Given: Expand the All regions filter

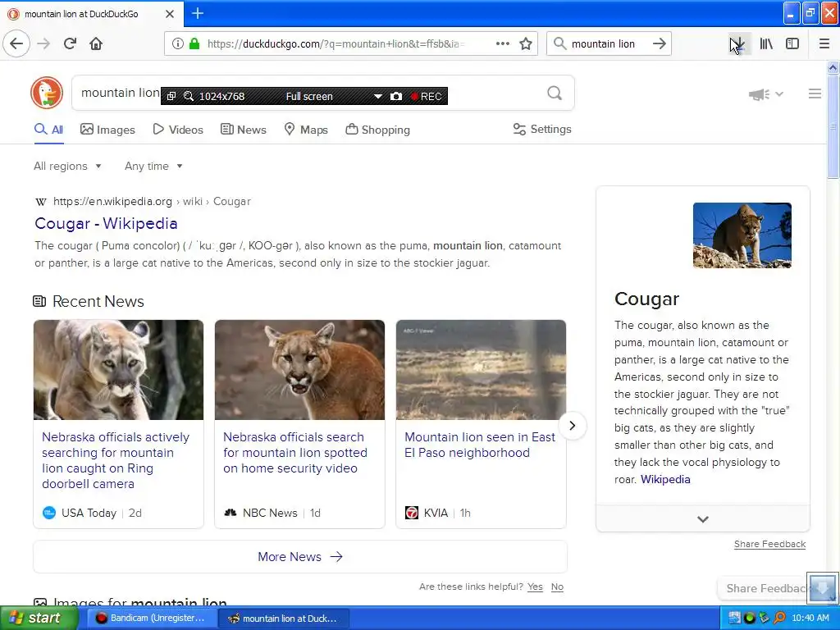Looking at the screenshot, I should click(x=67, y=166).
